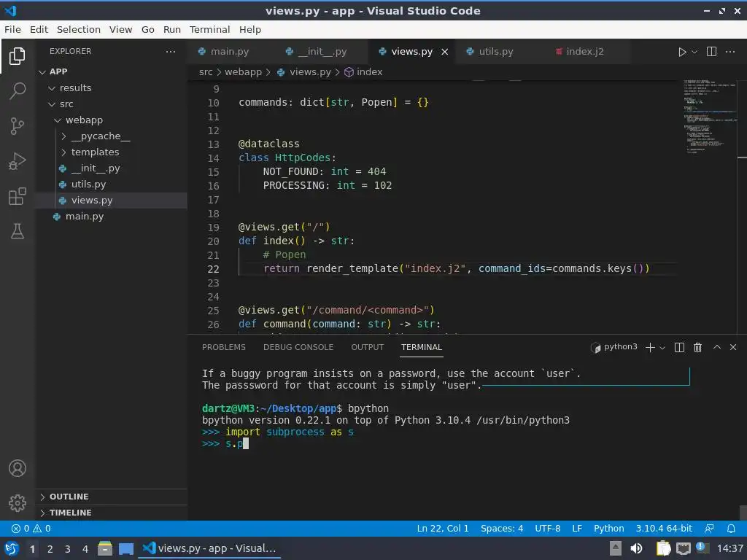The height and width of the screenshot is (560, 747).
Task: Click webapp in the breadcrumb path
Action: point(243,72)
